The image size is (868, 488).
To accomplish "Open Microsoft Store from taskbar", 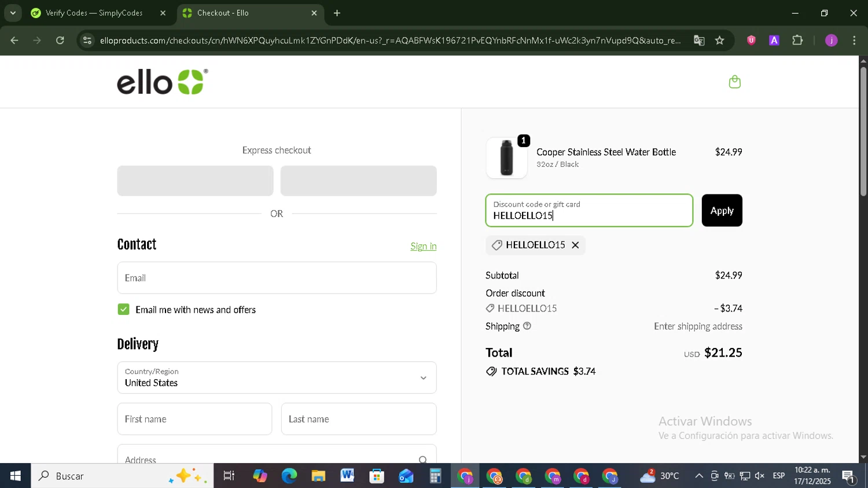I will (x=377, y=476).
